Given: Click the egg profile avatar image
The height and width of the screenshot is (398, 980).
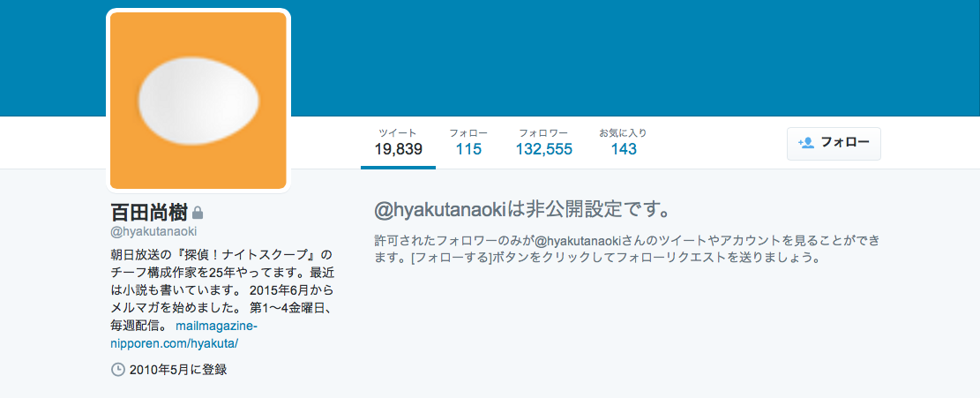Looking at the screenshot, I should tap(198, 101).
